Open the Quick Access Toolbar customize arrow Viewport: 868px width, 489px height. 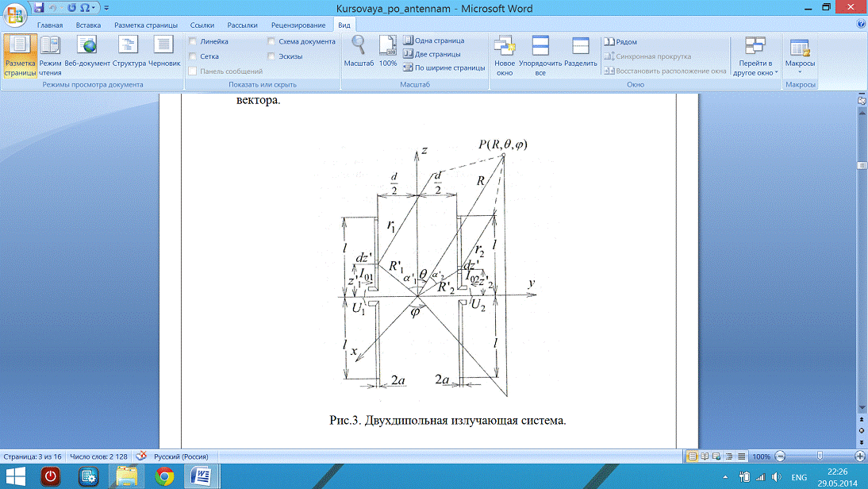point(106,7)
